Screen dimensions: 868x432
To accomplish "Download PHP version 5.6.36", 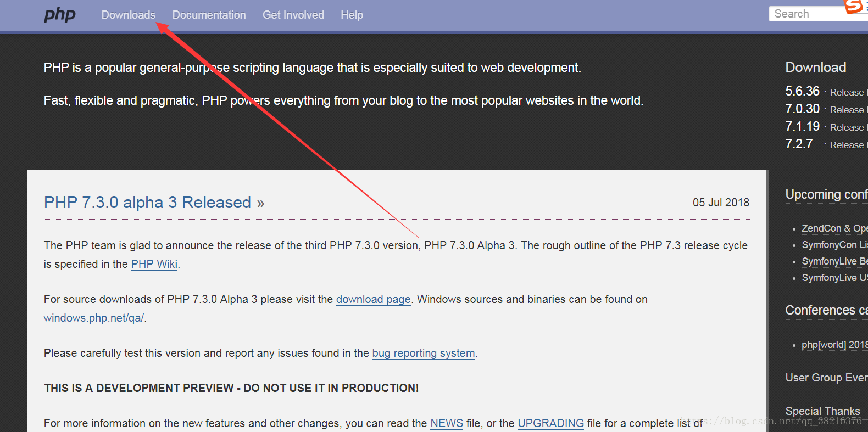I will pyautogui.click(x=802, y=91).
